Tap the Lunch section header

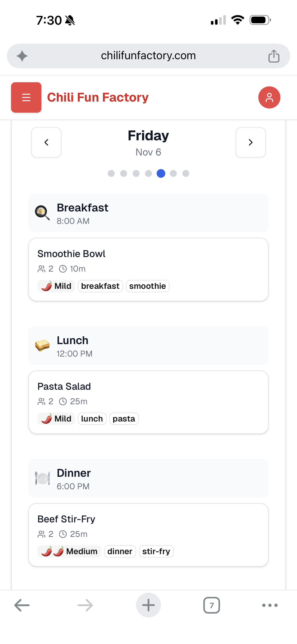click(148, 345)
